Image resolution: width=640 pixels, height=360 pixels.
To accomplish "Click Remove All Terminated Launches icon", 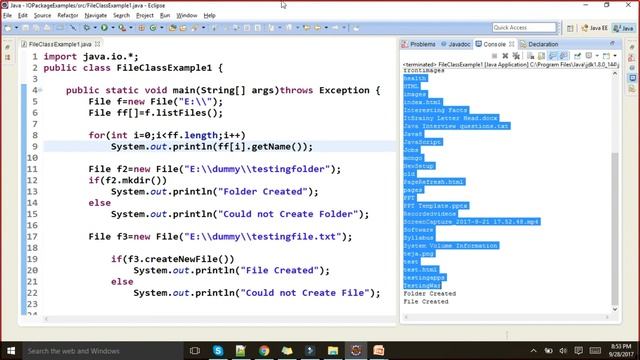I will [516, 56].
